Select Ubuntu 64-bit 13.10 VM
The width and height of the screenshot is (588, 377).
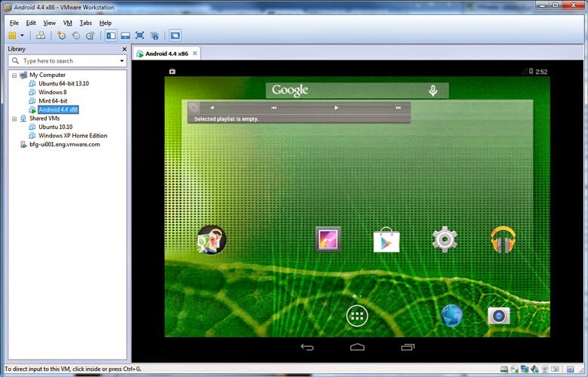tap(64, 83)
